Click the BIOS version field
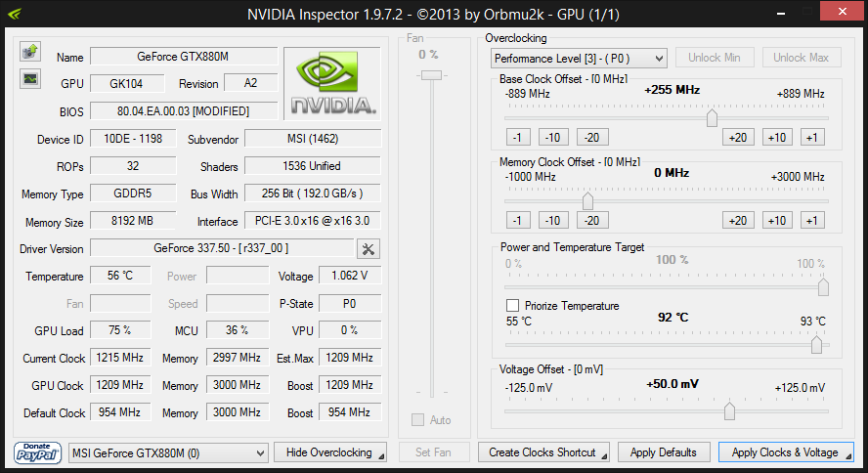Viewport: 868px width, 473px height. point(183,111)
